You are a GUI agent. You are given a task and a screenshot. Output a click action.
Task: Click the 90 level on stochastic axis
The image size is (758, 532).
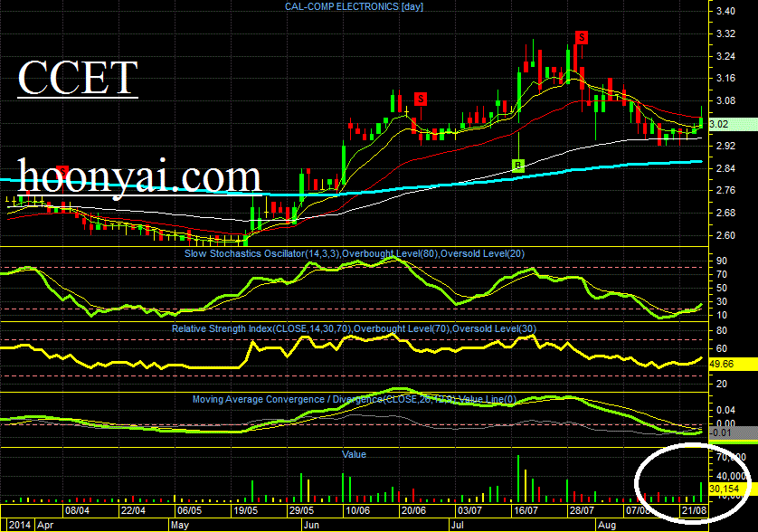point(722,261)
